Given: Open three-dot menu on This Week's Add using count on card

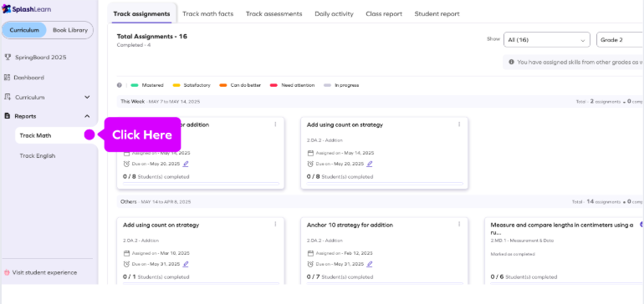Looking at the screenshot, I should pyautogui.click(x=459, y=124).
